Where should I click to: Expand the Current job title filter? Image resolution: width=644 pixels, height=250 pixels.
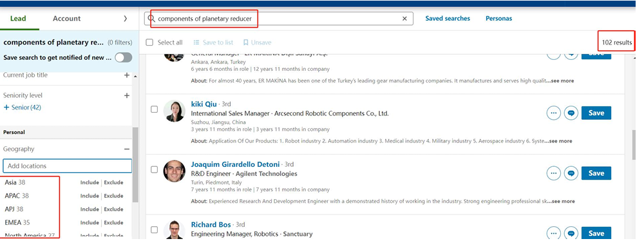[127, 75]
